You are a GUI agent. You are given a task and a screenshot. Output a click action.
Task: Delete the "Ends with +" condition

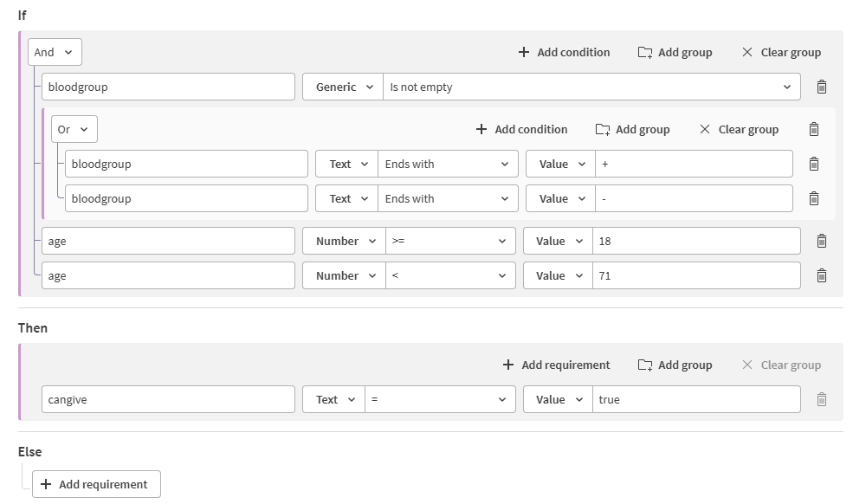813,163
